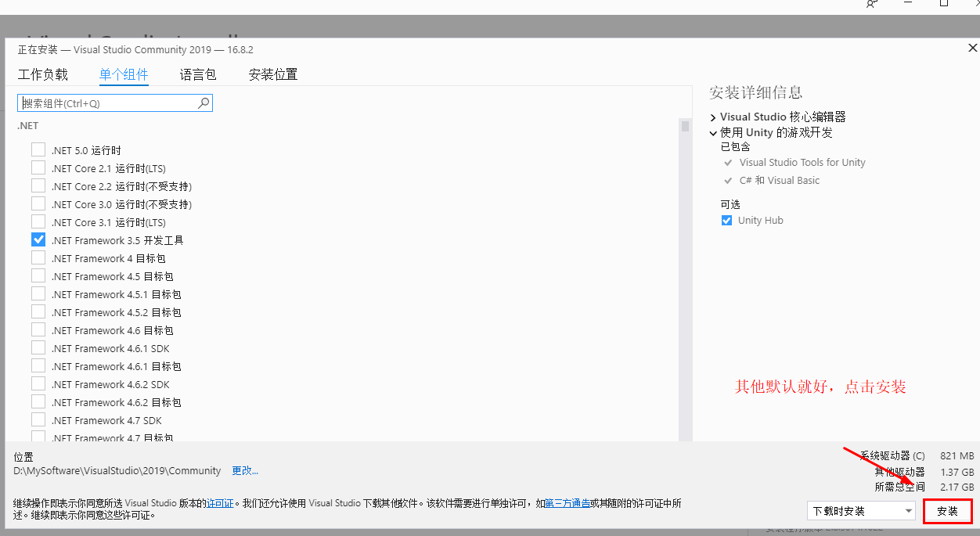
Task: Click the install path D:\MySoftware text
Action: [117, 471]
